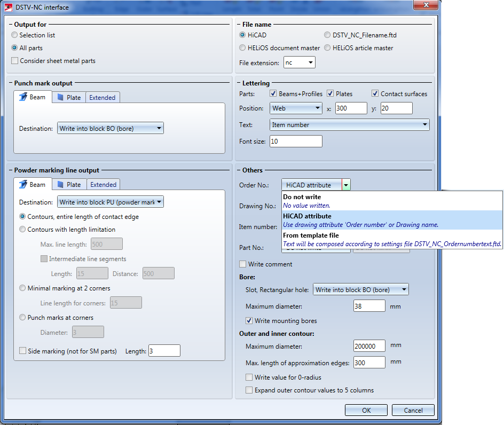Click the Font size input field
Image resolution: width=504 pixels, height=425 pixels.
(x=296, y=141)
